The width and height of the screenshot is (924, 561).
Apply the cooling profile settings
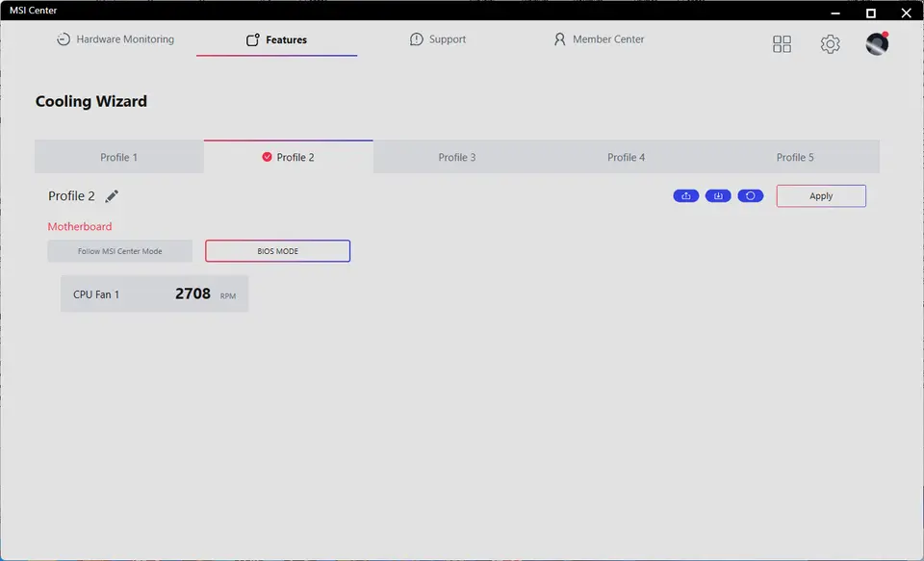821,196
